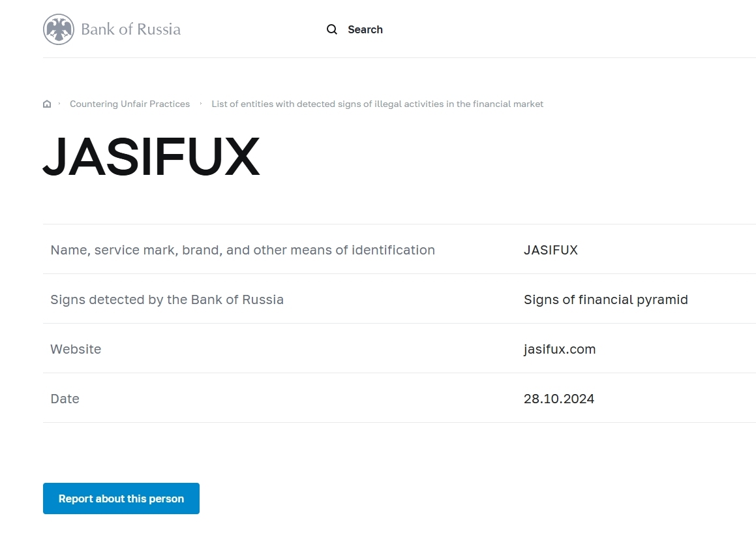
Task: Open the Search field in header
Action: [x=355, y=29]
